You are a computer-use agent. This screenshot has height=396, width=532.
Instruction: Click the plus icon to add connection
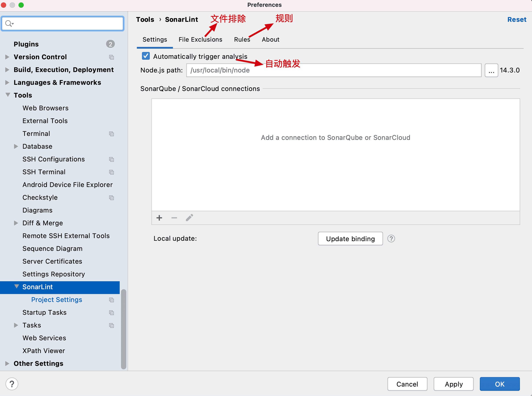pyautogui.click(x=159, y=218)
